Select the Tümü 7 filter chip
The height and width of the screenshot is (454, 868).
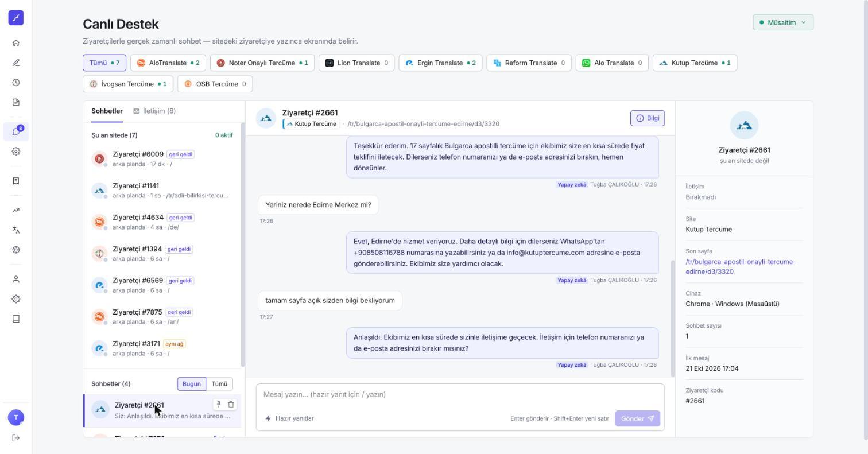tap(104, 63)
